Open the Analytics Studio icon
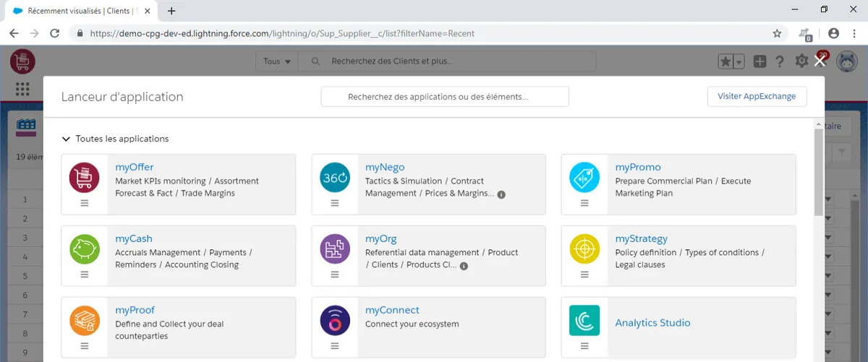The width and height of the screenshot is (868, 362). (584, 321)
